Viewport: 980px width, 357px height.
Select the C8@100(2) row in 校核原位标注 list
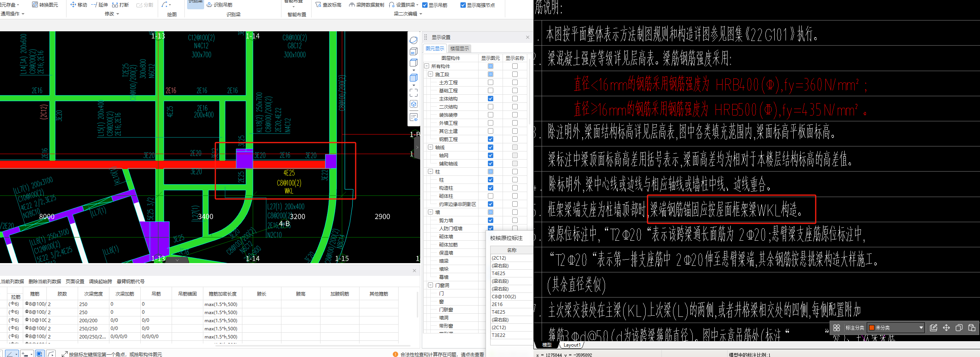[x=511, y=296]
